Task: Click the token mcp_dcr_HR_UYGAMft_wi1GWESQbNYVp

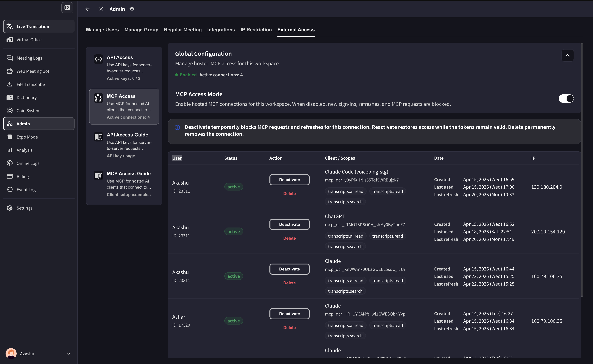Action: click(x=365, y=314)
